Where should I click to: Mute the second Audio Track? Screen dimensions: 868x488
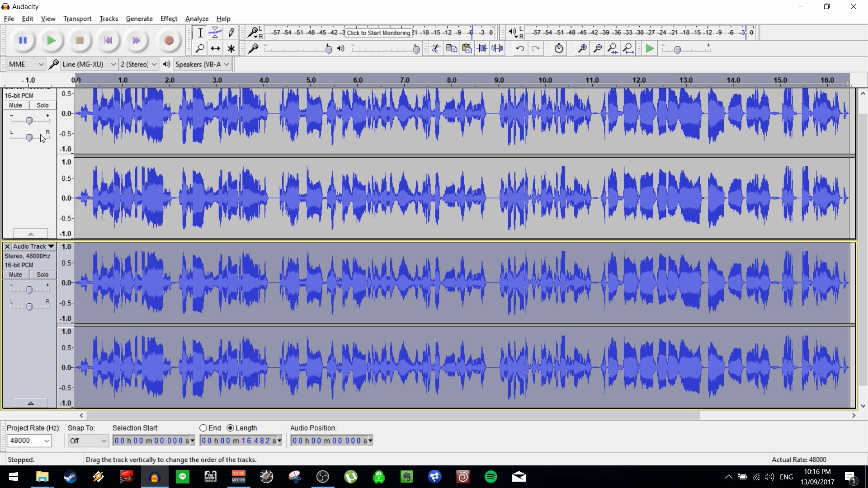point(15,275)
